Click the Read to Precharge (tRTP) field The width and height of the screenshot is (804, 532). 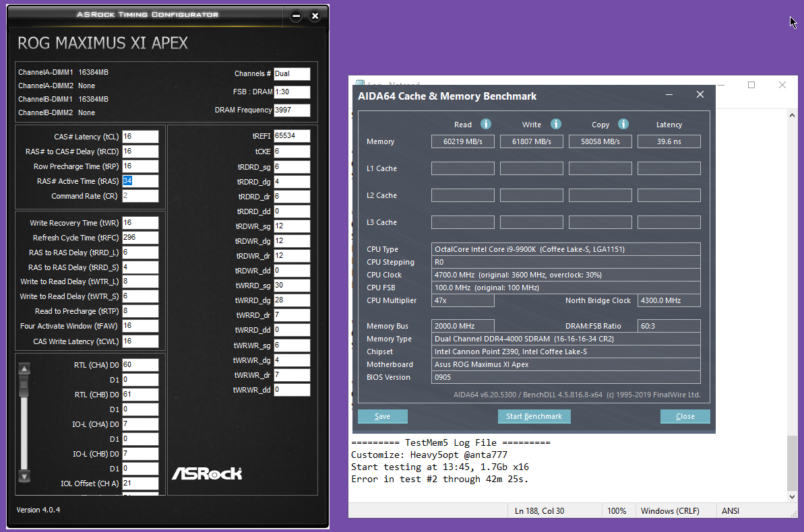(140, 311)
